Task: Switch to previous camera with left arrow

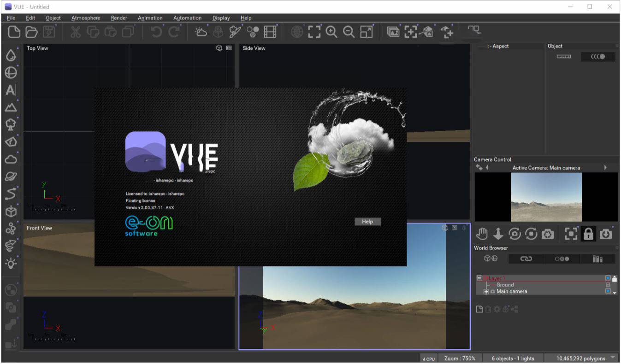Action: pos(487,168)
